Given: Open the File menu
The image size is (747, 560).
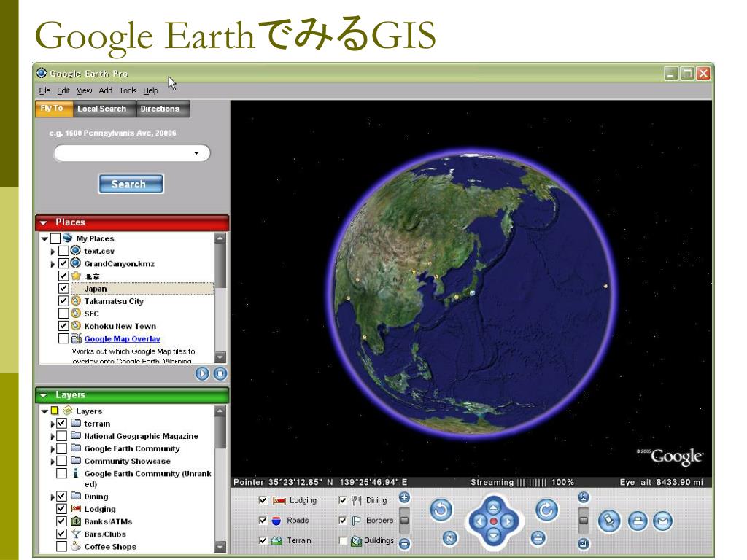Looking at the screenshot, I should [x=44, y=90].
